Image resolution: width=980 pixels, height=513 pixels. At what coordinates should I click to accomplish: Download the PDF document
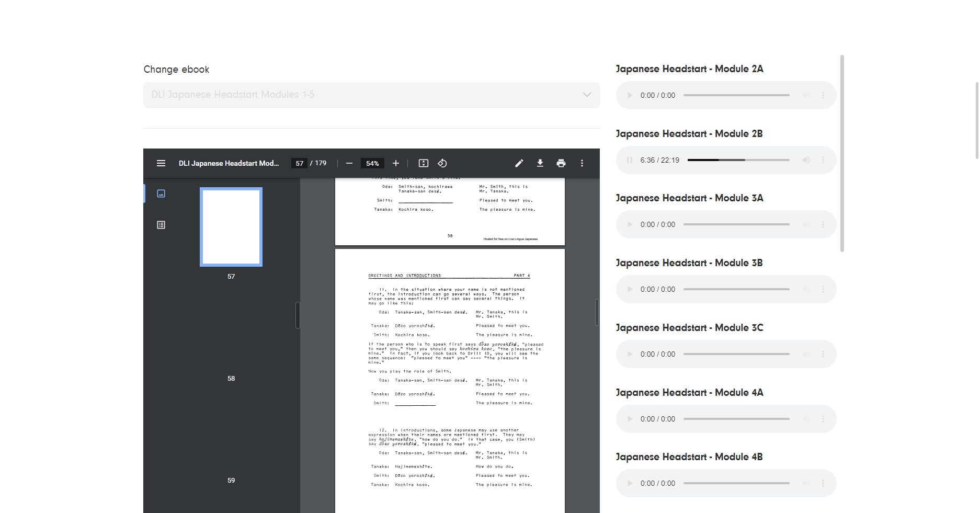pyautogui.click(x=540, y=163)
